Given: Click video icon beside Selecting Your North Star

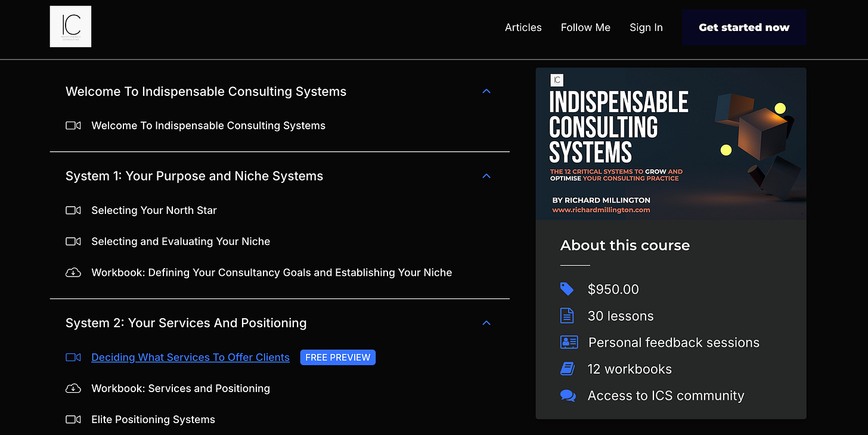Looking at the screenshot, I should (73, 210).
